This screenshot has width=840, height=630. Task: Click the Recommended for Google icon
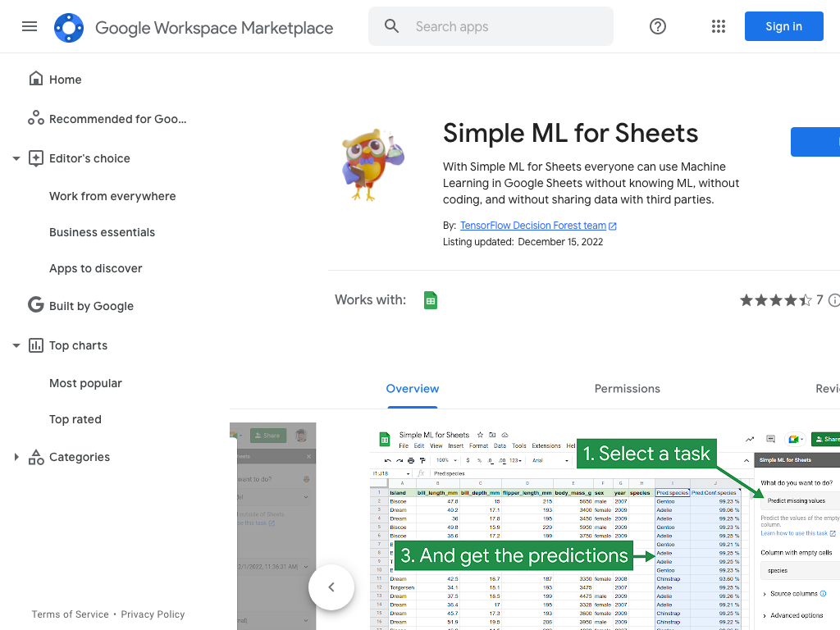[x=36, y=118]
